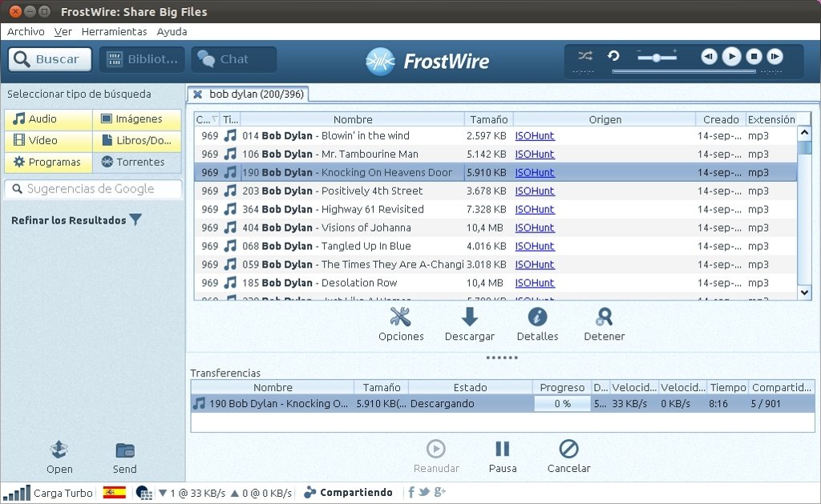Image resolution: width=821 pixels, height=504 pixels.
Task: Pause the transfer with Pausa
Action: tap(502, 449)
